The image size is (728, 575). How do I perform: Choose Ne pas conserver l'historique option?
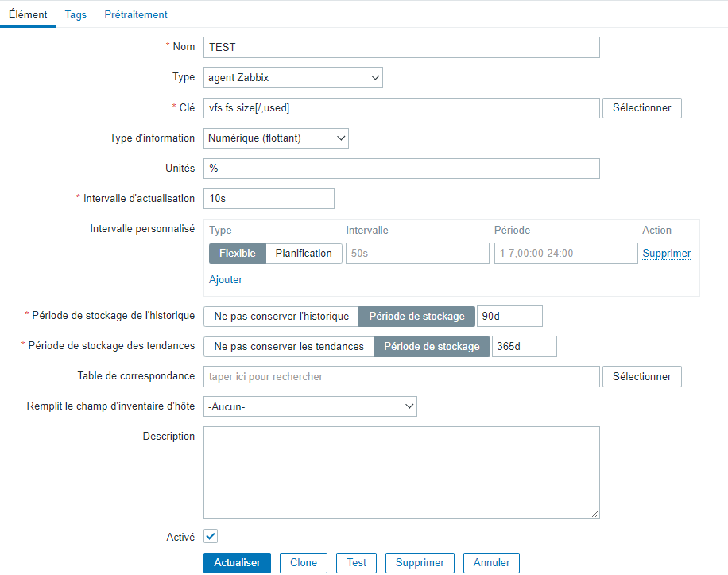tap(281, 317)
